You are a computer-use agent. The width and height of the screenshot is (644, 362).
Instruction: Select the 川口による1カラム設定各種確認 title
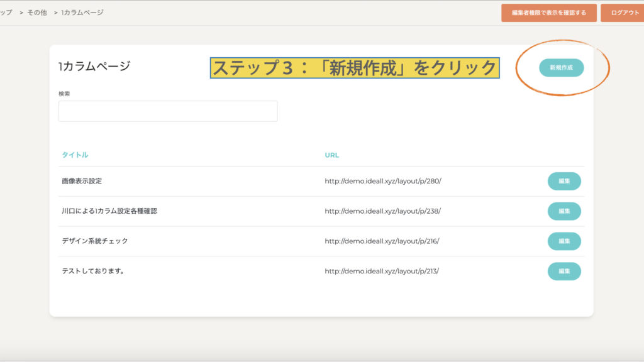(109, 211)
